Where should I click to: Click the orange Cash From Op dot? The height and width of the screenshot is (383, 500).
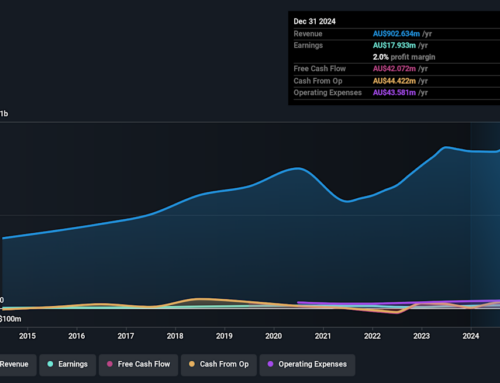coord(192,364)
